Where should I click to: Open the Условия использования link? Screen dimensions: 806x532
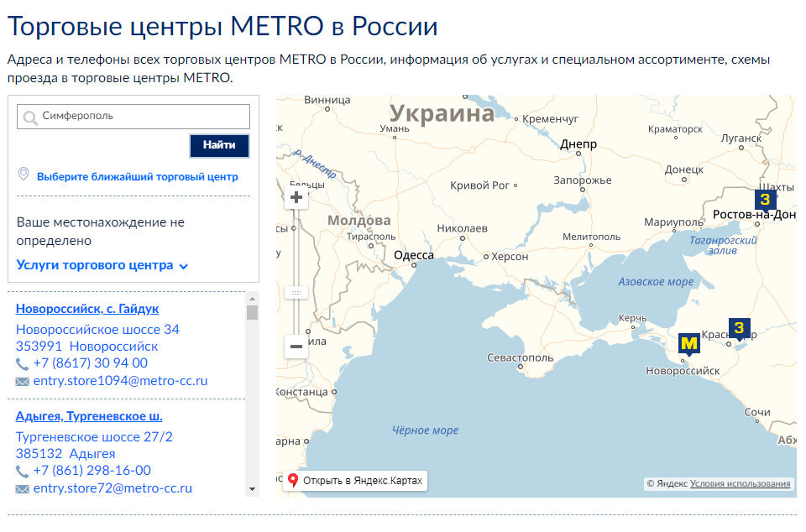pyautogui.click(x=740, y=483)
